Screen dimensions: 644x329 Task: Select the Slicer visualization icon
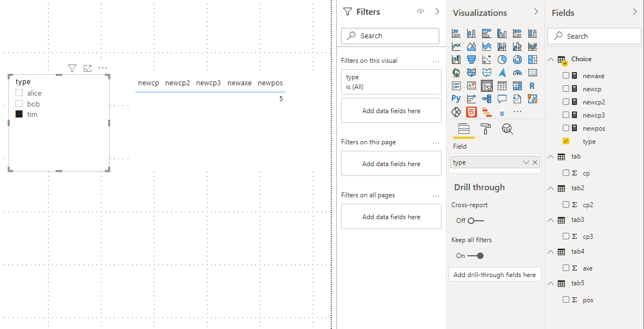(487, 86)
